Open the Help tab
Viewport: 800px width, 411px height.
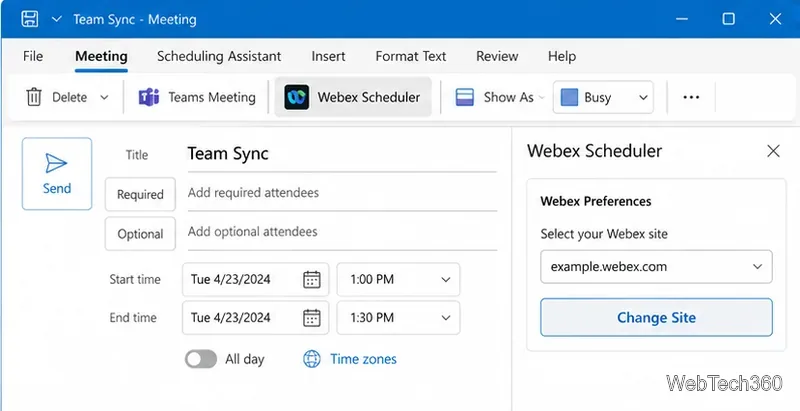[x=562, y=56]
